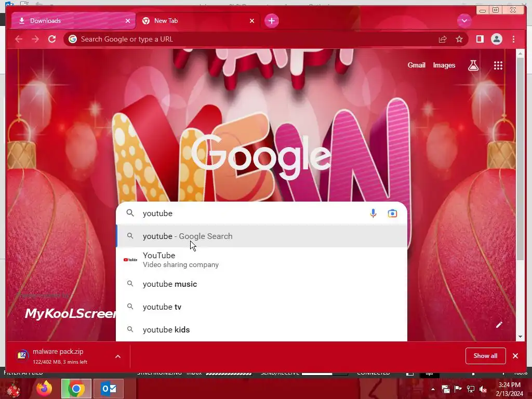The height and width of the screenshot is (399, 532).
Task: Share this page icon in address bar
Action: pos(443,39)
